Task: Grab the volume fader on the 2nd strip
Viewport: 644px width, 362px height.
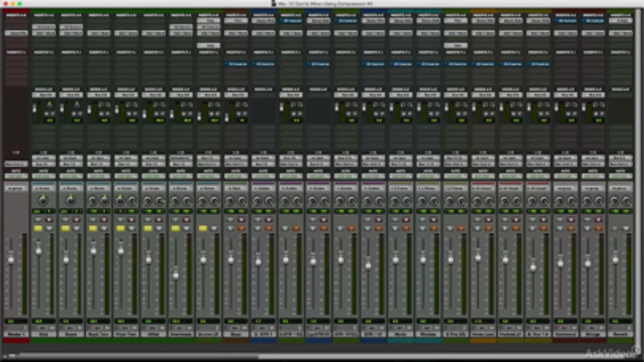Action: (38, 251)
